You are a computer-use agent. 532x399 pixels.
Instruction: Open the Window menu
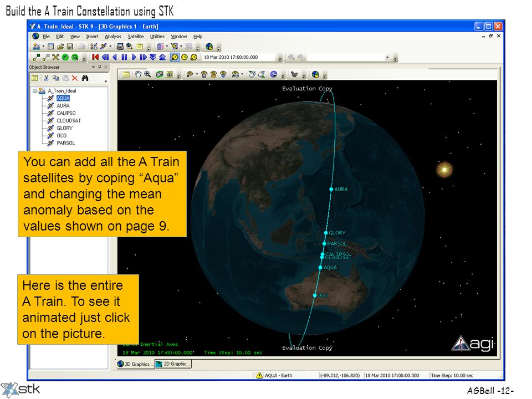coord(179,37)
